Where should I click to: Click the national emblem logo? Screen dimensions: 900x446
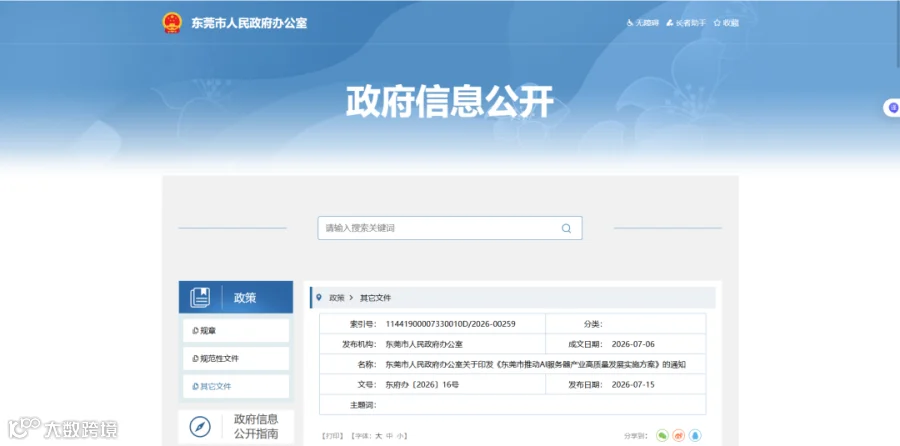(172, 23)
